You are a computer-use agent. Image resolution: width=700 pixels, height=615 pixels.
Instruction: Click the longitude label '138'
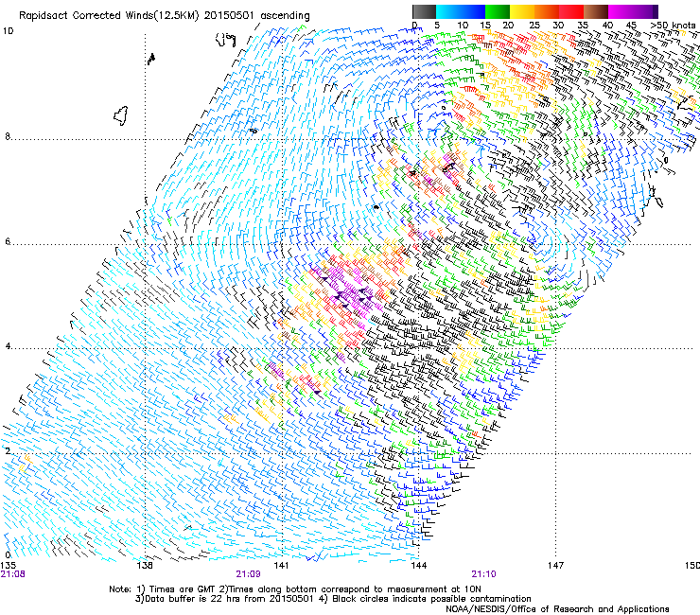pyautogui.click(x=145, y=566)
